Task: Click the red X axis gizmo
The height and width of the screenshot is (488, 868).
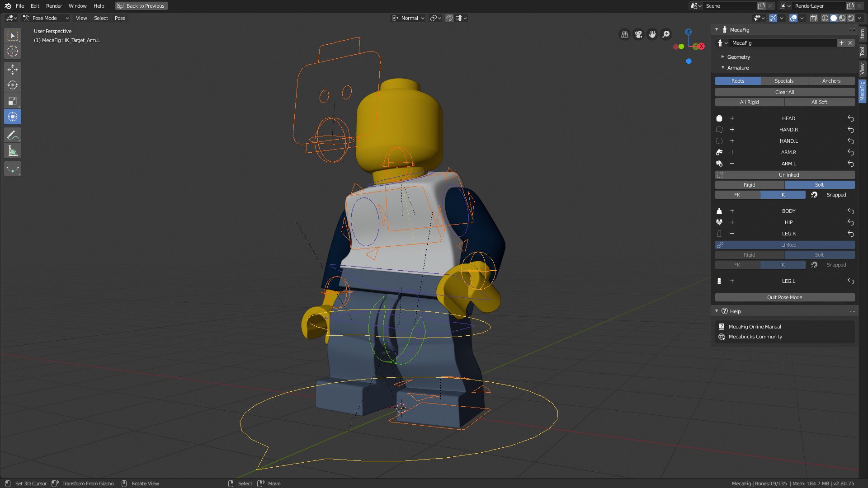Action: point(701,46)
